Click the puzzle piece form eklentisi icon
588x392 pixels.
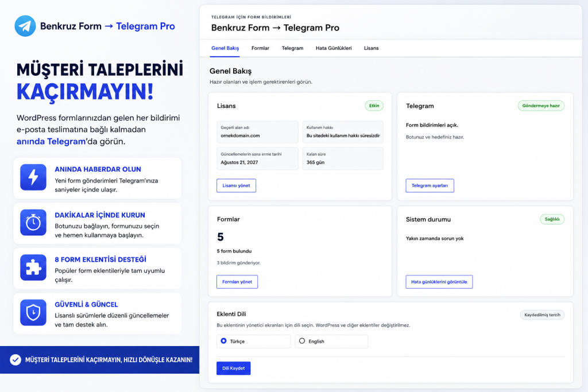coord(33,267)
